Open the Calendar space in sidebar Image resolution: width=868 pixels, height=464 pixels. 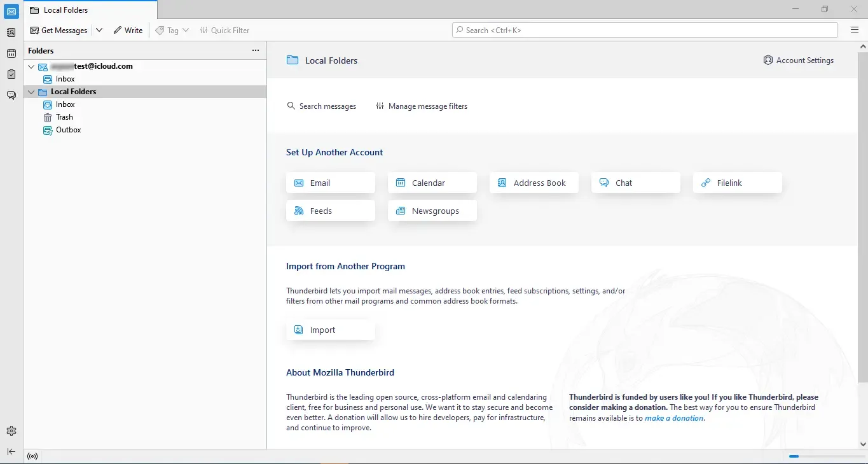(11, 53)
